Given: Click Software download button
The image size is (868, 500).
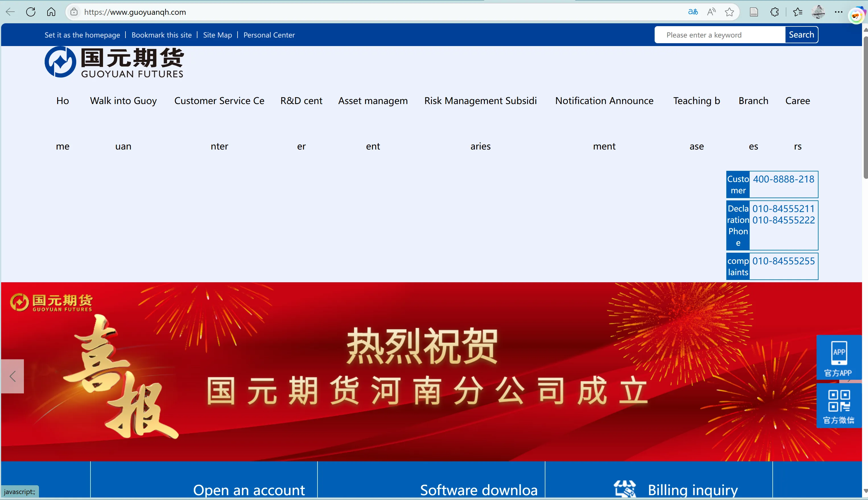Looking at the screenshot, I should click(x=479, y=490).
